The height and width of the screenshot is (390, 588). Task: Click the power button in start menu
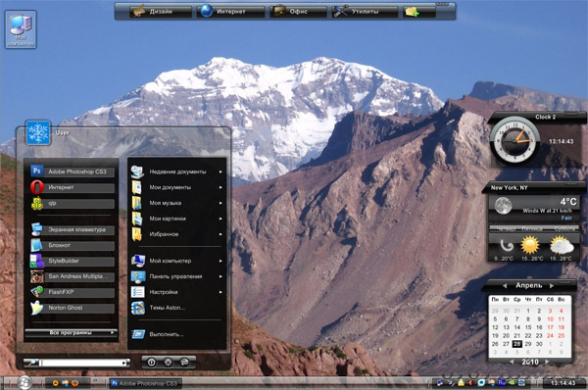(152, 363)
